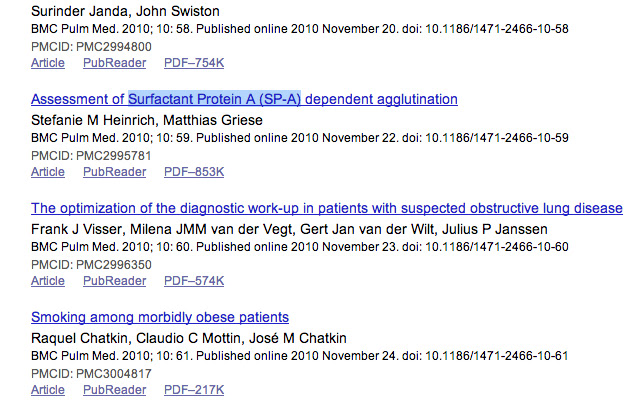Download the PDF–754K file
Image resolution: width=640 pixels, height=400 pixels.
(x=194, y=63)
